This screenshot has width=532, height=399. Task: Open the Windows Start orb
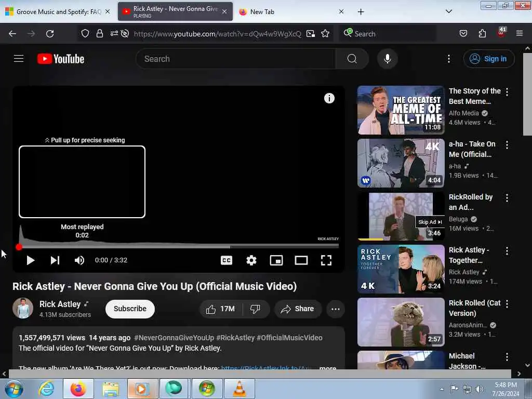pos(14,389)
